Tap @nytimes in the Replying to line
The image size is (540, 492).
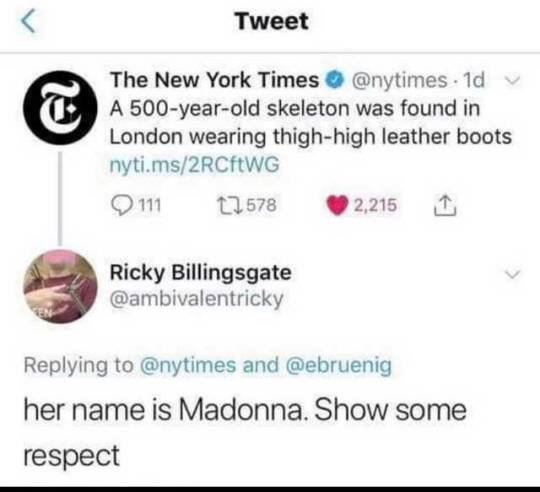[188, 365]
